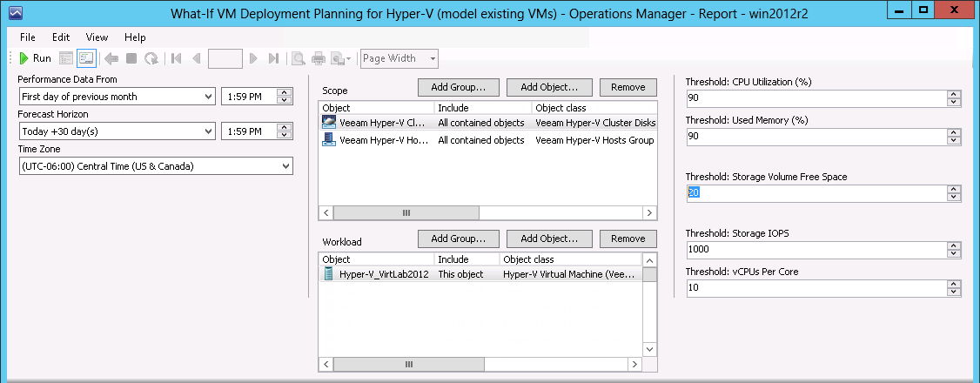
Task: Increase CPU Utilization threshold with up arrow
Action: 954,93
